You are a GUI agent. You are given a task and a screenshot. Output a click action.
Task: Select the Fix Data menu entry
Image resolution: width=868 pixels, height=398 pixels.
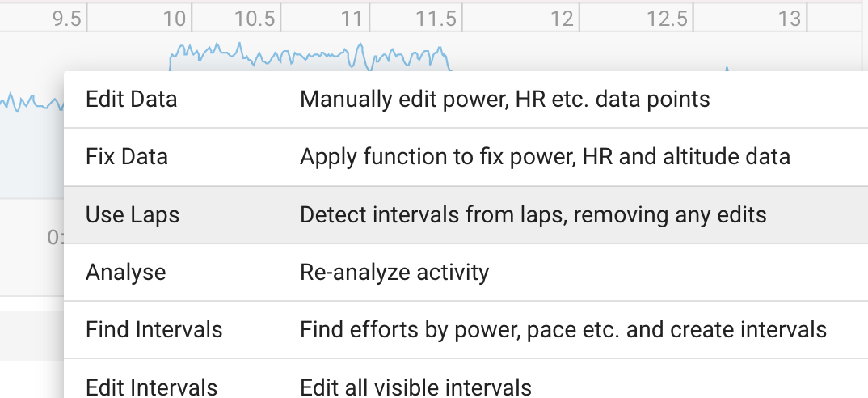tap(466, 157)
